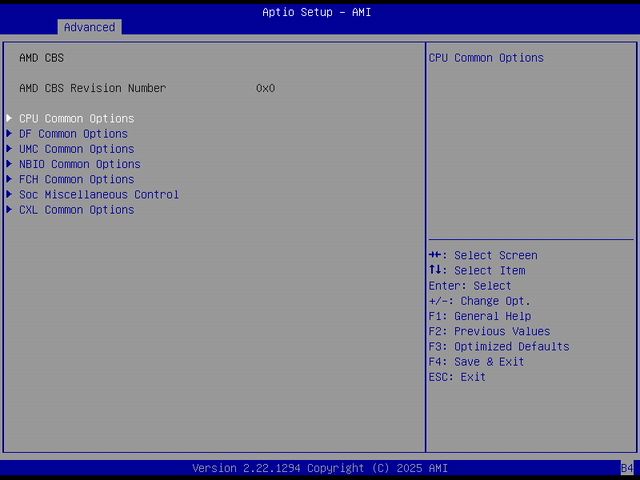Click the arrow beside CPU Common Options
Screen dimensions: 640x480
(9, 118)
